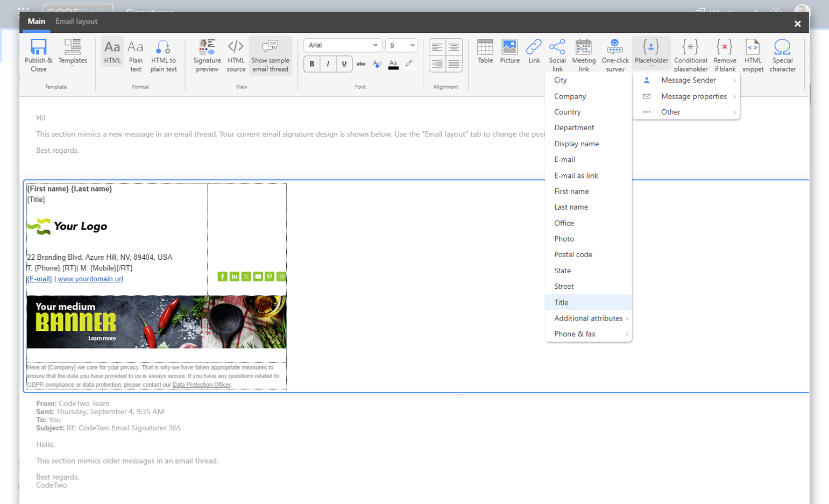This screenshot has width=829, height=504.
Task: Click the medium banner image
Action: click(x=156, y=322)
